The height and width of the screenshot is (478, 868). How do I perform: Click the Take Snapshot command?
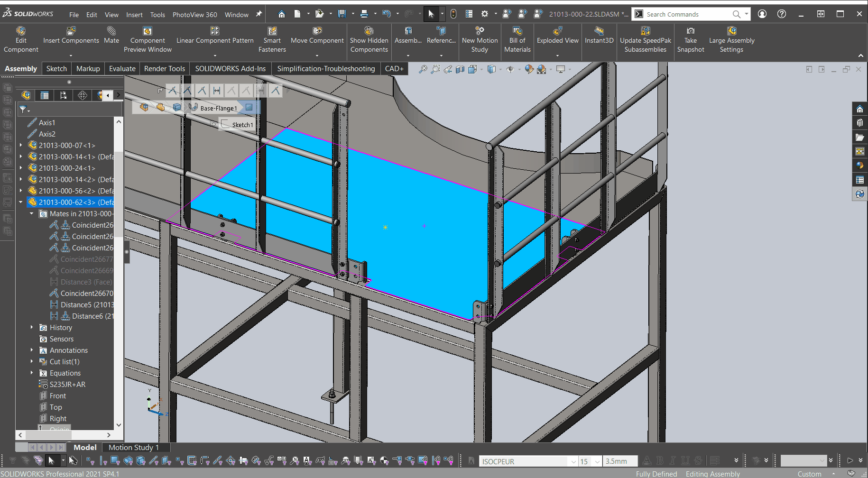pos(690,40)
